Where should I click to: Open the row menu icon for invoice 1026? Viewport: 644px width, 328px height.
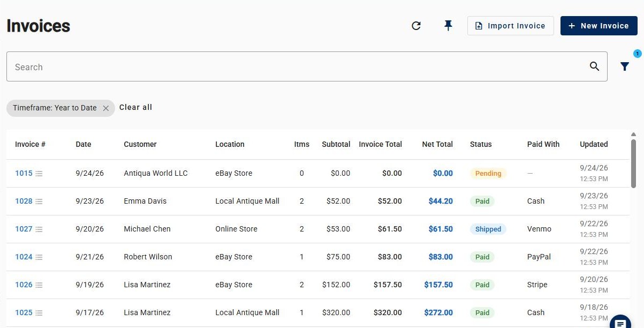tap(39, 285)
